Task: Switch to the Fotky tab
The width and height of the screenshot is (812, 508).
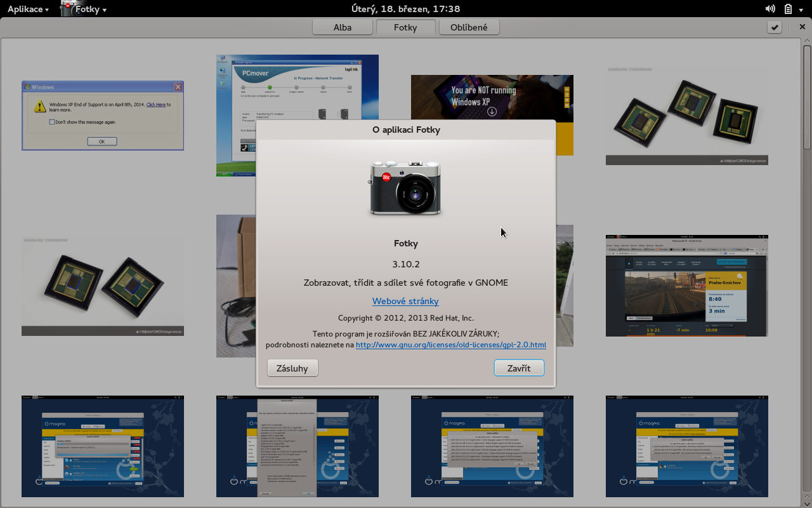Action: click(405, 27)
